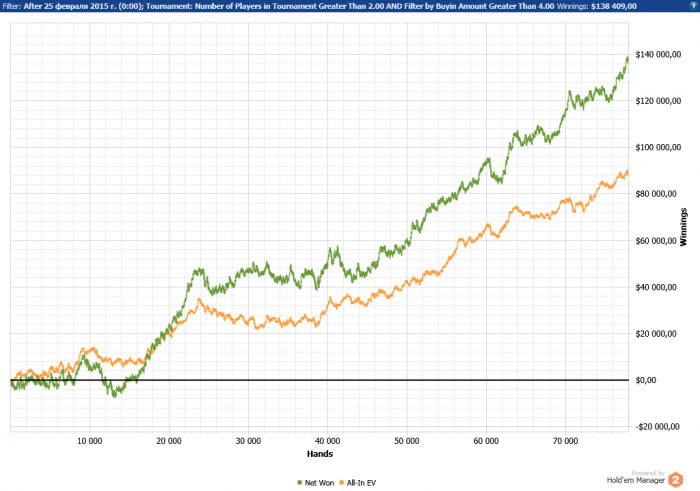The width and height of the screenshot is (700, 491).
Task: Select the $140 000,00 axis label
Action: 658,54
